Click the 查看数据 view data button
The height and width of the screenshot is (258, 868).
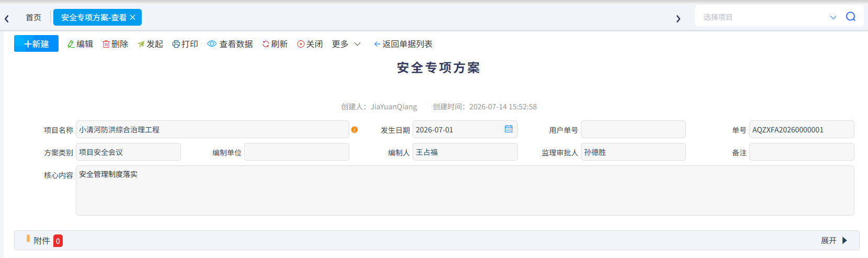pyautogui.click(x=230, y=44)
